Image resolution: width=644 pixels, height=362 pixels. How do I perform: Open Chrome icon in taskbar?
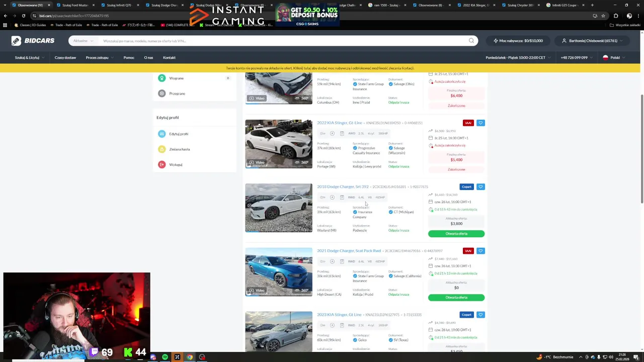point(190,357)
